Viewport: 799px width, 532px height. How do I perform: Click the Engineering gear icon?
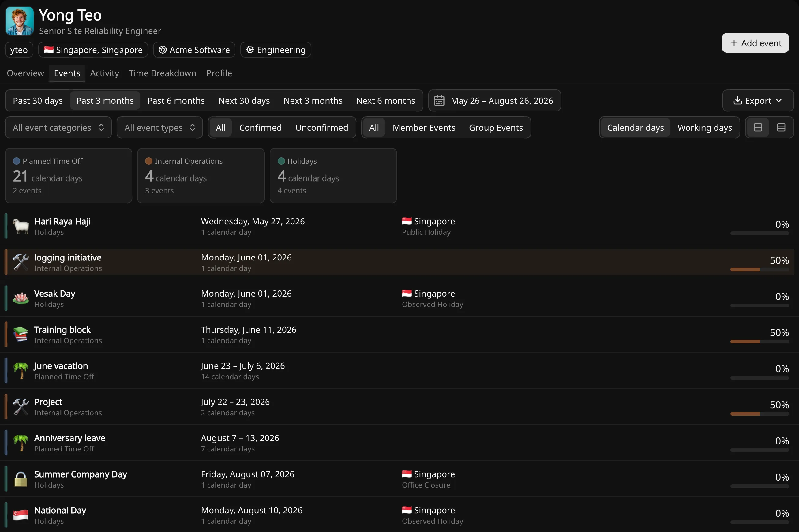click(x=250, y=50)
